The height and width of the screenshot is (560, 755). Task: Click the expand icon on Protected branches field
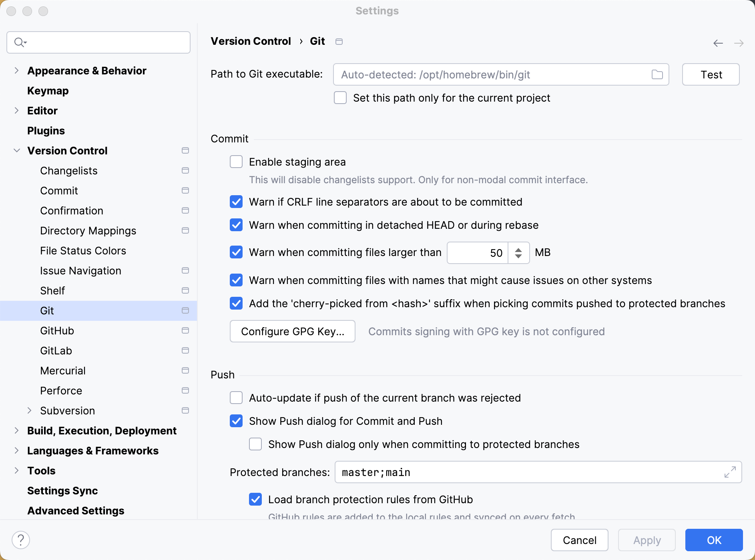pos(729,472)
